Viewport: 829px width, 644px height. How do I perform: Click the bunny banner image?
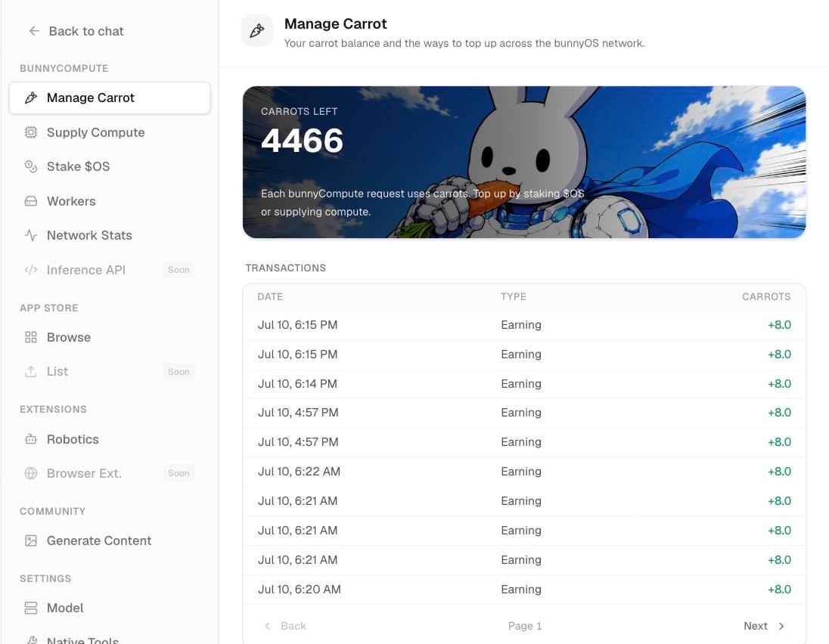[x=524, y=163]
